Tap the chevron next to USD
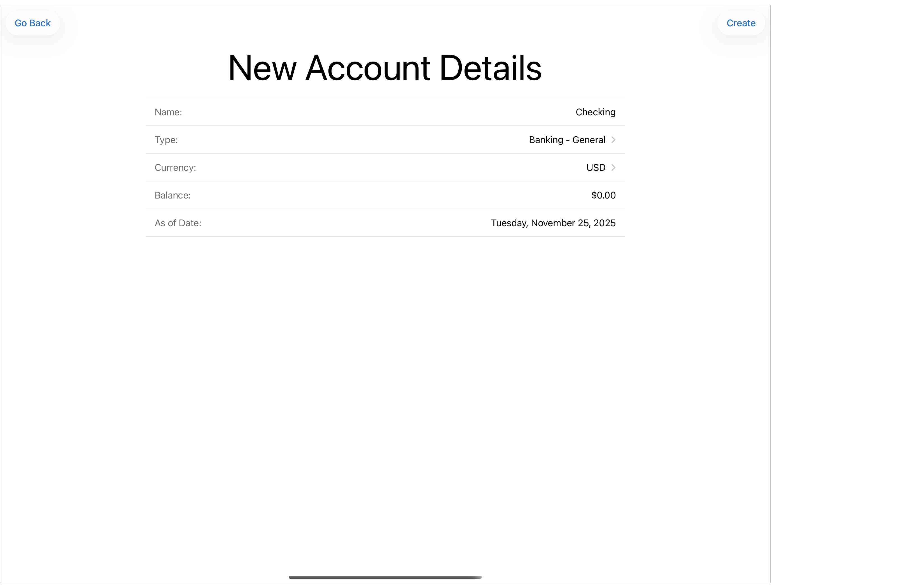 (613, 167)
